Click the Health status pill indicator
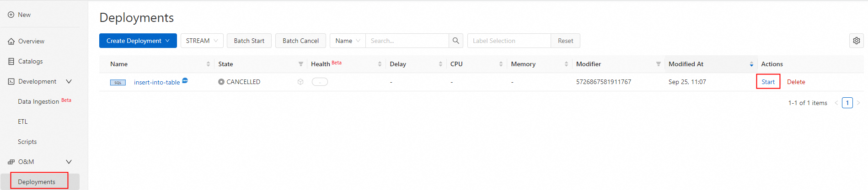The height and width of the screenshot is (190, 868). (320, 82)
